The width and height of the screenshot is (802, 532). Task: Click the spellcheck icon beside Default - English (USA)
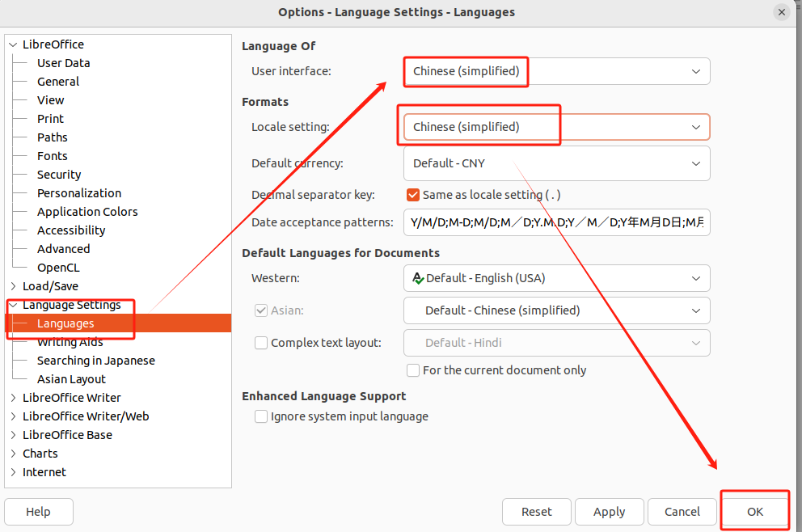tap(418, 278)
